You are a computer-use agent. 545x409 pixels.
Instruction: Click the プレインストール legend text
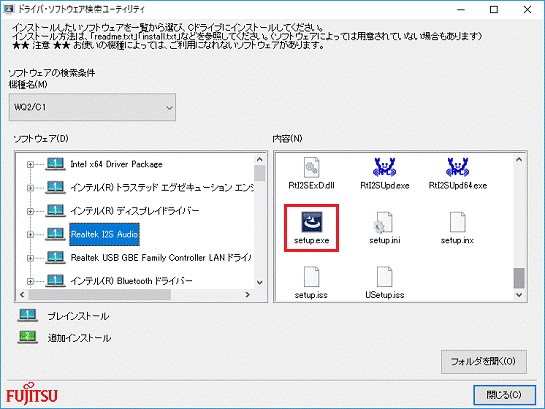tap(78, 316)
